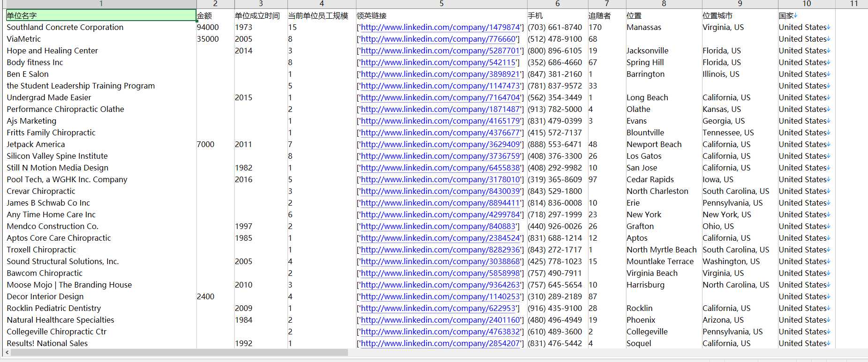Select the Tennessee, US cell

click(740, 133)
